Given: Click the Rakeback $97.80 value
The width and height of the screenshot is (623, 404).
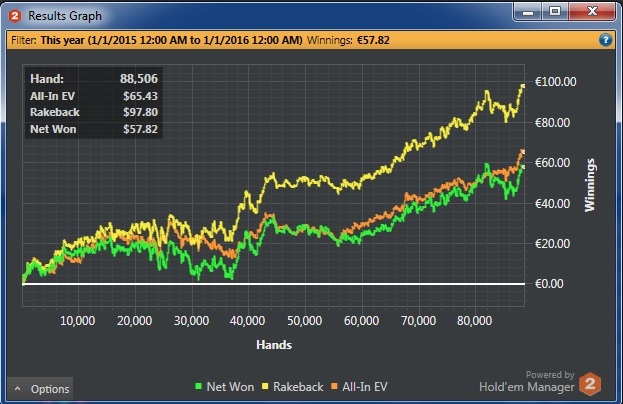Looking at the screenshot, I should pos(140,112).
